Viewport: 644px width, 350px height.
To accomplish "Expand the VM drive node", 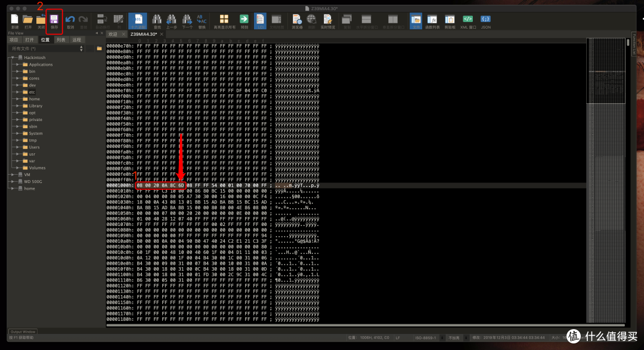I will (x=13, y=175).
